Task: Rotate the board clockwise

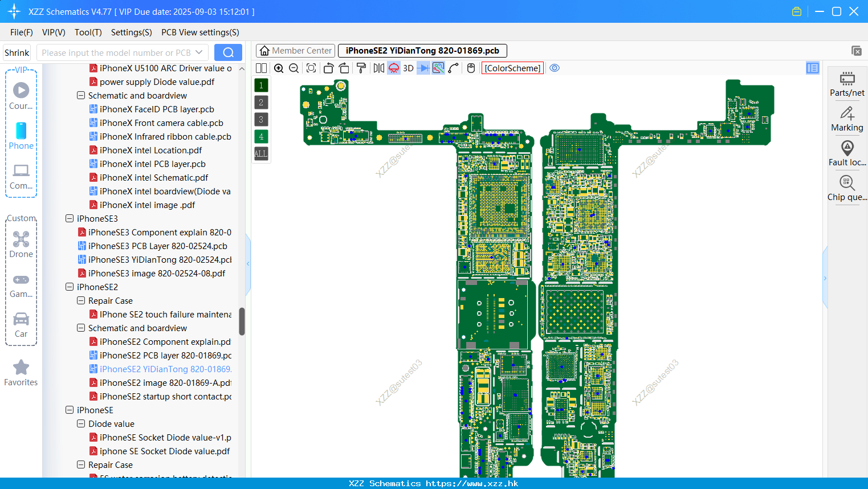Action: pyautogui.click(x=344, y=68)
